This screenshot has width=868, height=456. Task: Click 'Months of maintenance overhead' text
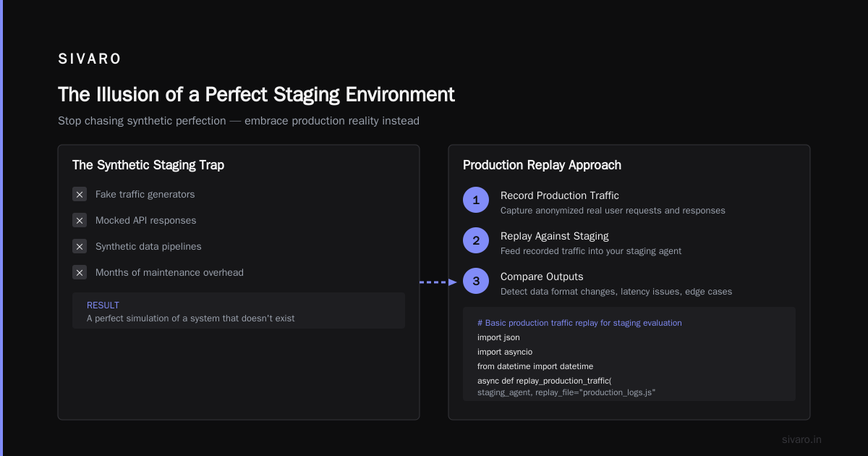[169, 272]
